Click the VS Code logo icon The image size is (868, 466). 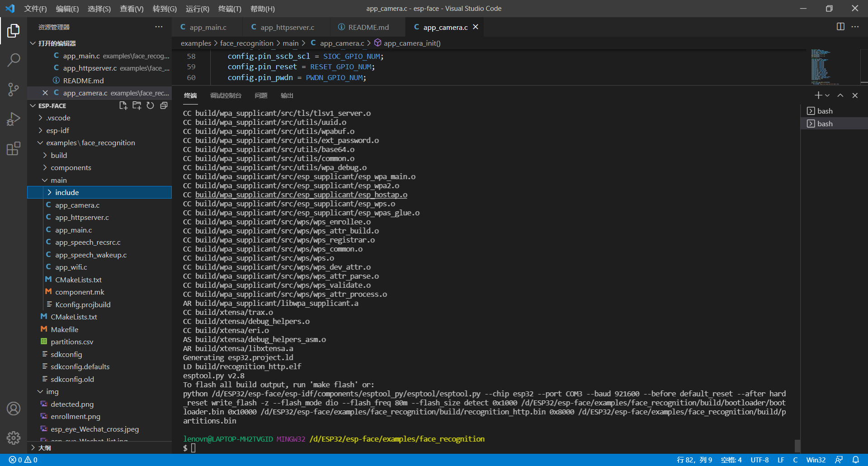pyautogui.click(x=10, y=9)
